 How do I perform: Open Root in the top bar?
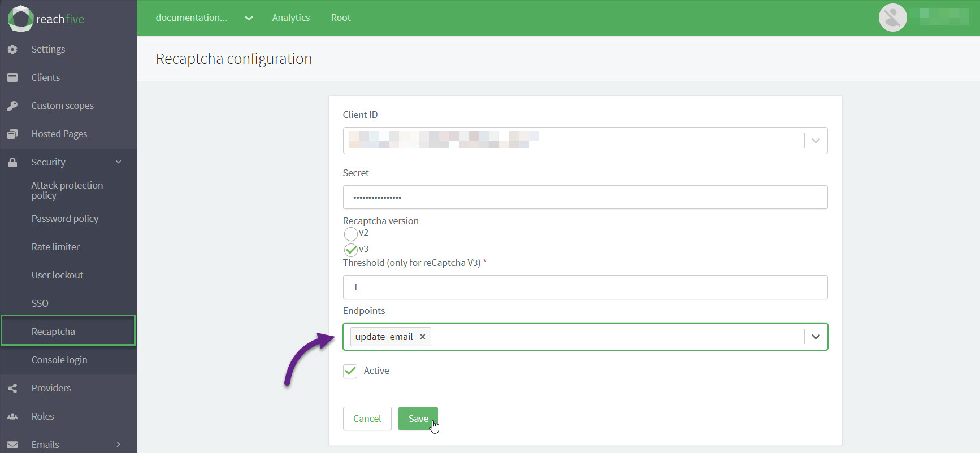[341, 18]
